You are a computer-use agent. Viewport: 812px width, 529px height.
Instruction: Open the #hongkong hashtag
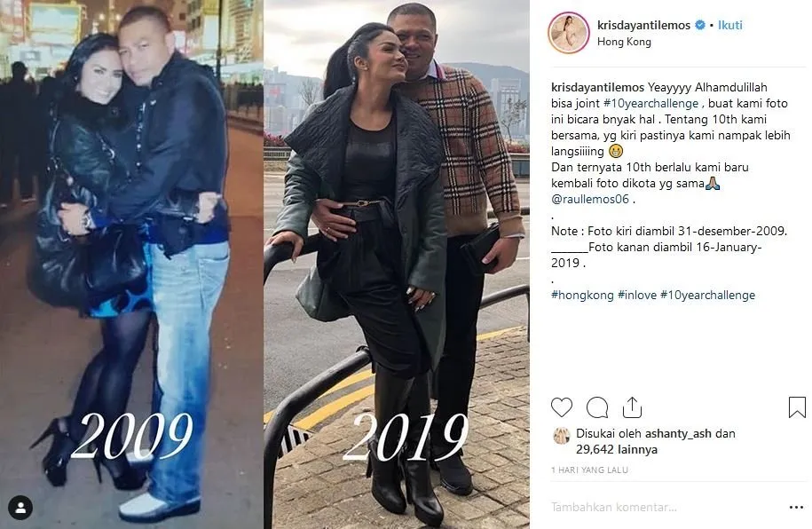pos(582,296)
